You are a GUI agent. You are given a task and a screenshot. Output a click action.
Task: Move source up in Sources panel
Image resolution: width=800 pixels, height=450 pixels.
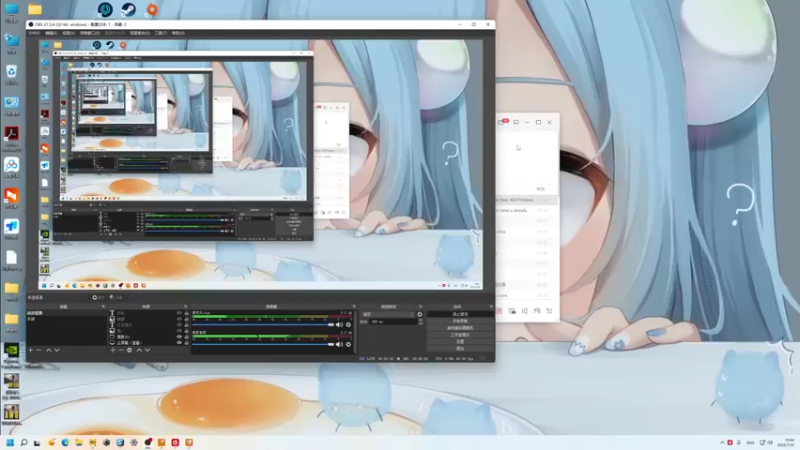coord(139,351)
